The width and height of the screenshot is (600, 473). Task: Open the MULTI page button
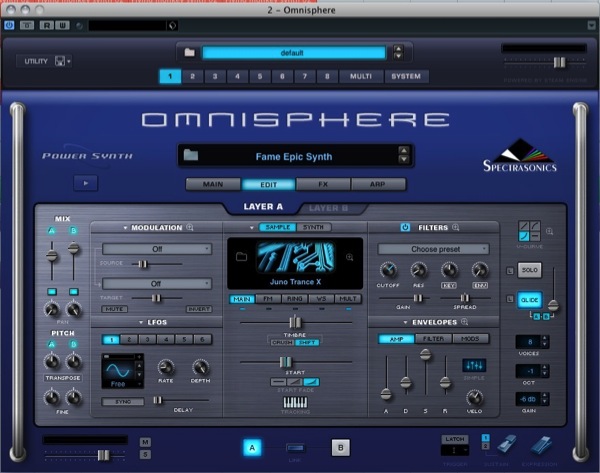click(x=361, y=76)
